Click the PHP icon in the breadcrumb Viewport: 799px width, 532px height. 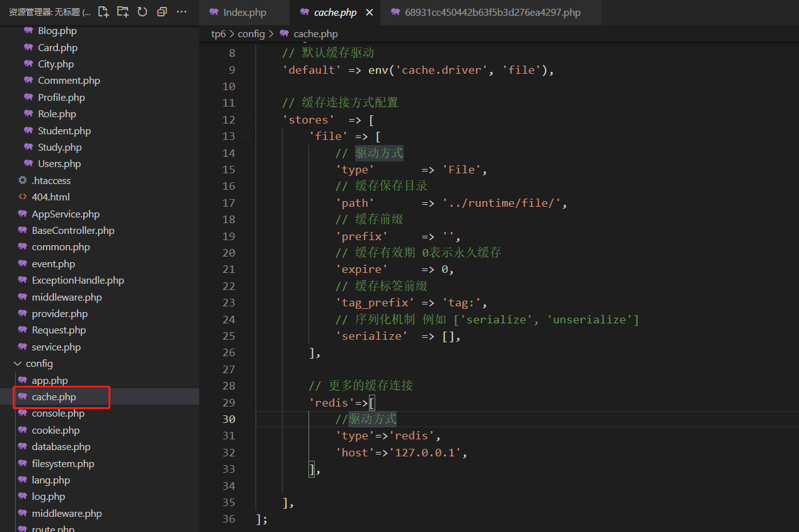click(284, 34)
